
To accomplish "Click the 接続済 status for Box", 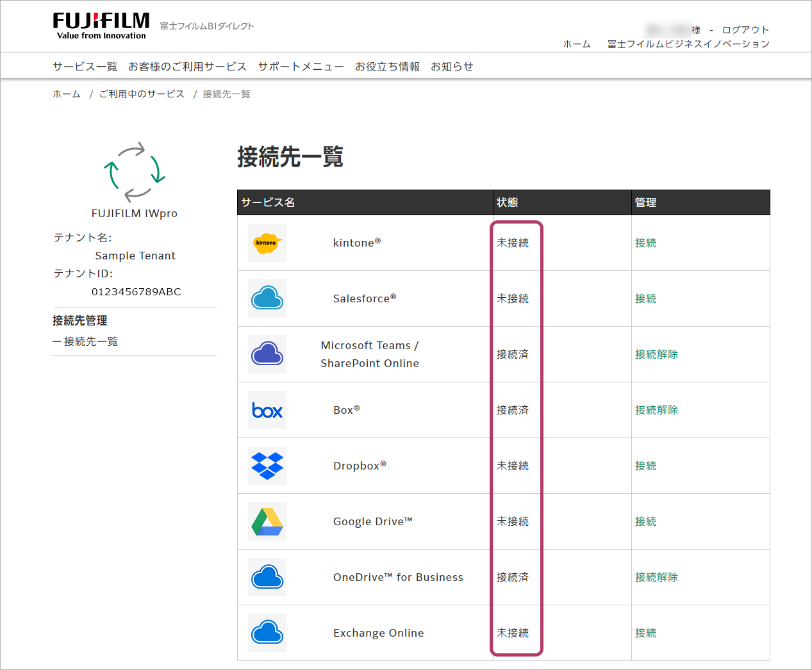I will (513, 410).
